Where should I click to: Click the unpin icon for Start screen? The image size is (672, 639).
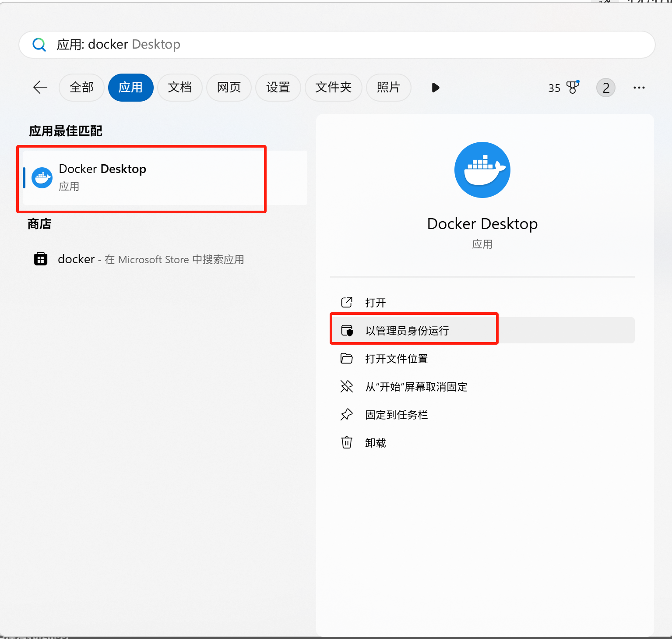(346, 386)
